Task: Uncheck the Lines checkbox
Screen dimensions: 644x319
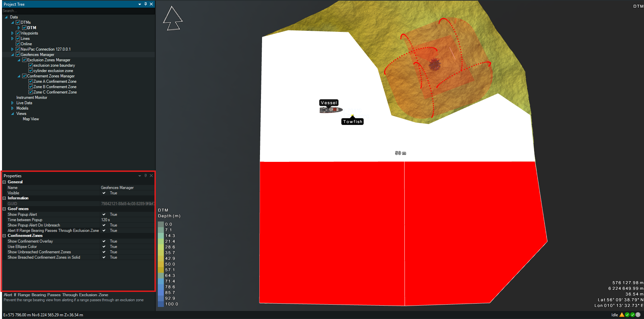Action: click(18, 39)
